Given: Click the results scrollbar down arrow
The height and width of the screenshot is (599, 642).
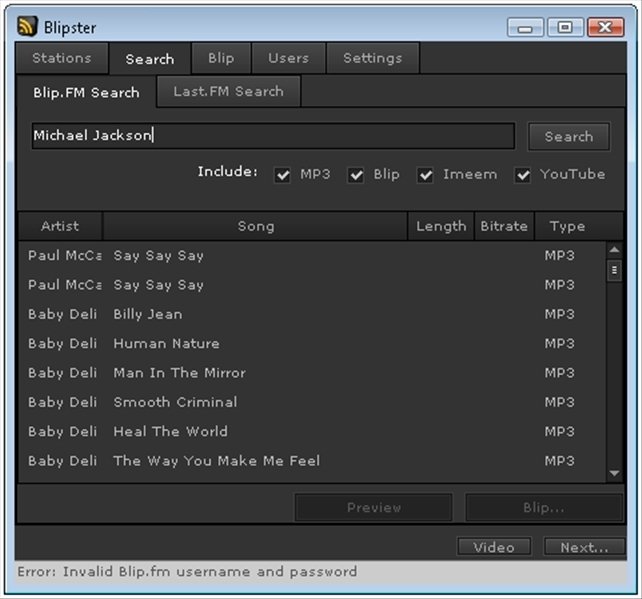Looking at the screenshot, I should [614, 473].
